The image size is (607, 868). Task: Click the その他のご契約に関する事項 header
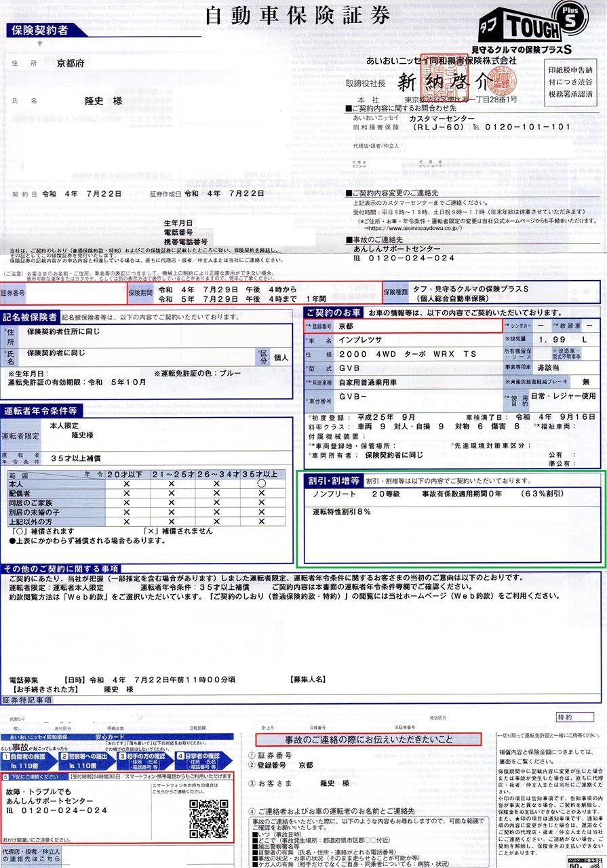pos(62,568)
